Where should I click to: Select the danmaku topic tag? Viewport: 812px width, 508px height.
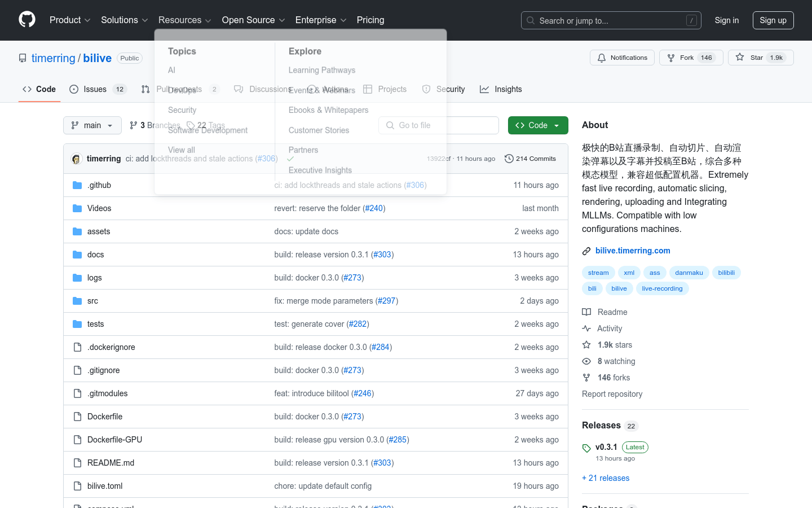tap(689, 273)
